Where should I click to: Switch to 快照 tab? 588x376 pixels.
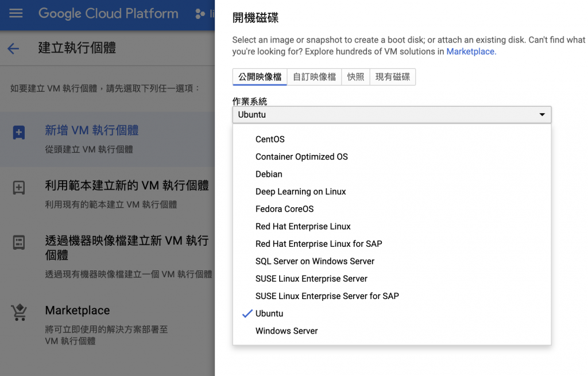click(355, 77)
